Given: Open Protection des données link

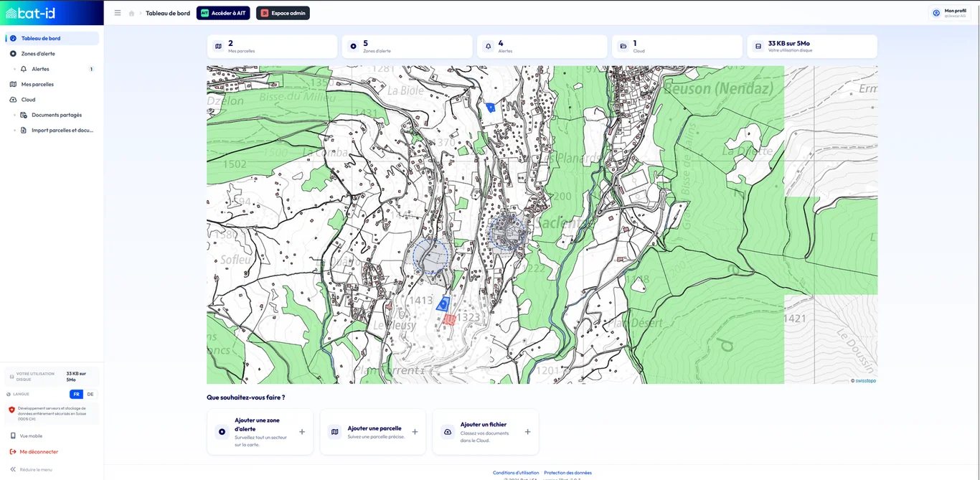Looking at the screenshot, I should [568, 473].
